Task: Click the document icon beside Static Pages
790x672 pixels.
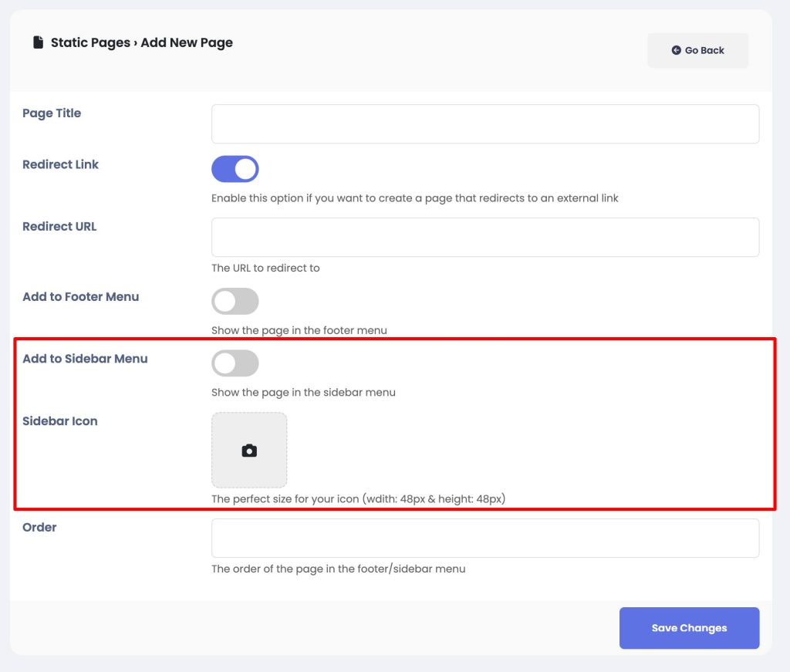Action: (x=38, y=42)
